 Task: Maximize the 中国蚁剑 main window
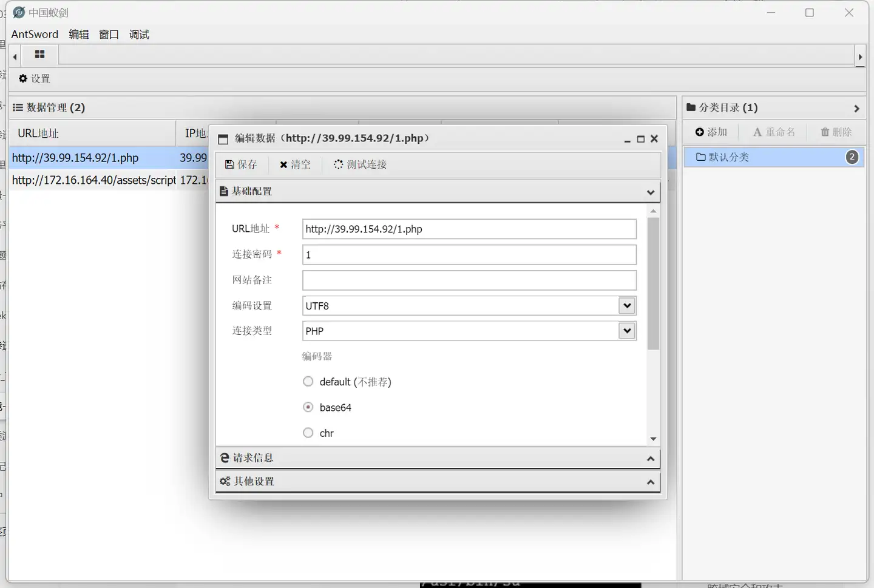coord(810,13)
